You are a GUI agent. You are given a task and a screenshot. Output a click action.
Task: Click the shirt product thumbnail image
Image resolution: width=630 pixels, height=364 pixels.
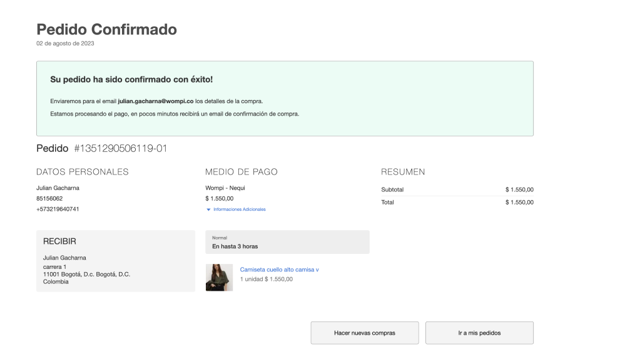point(219,277)
